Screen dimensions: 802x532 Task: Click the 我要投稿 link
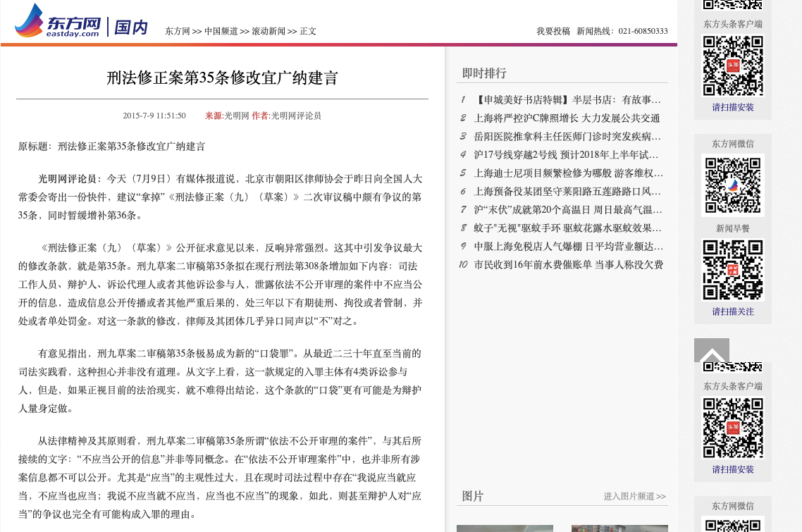[x=553, y=31]
